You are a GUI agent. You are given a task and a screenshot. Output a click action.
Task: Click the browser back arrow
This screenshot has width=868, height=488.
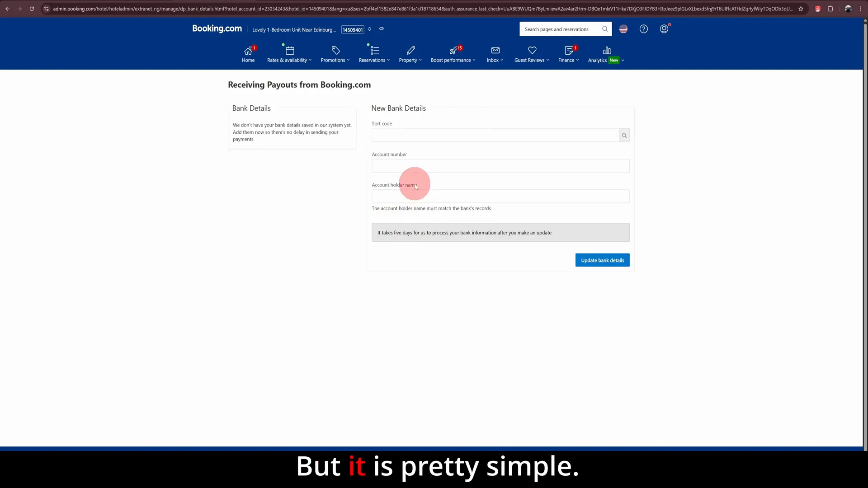pyautogui.click(x=7, y=9)
